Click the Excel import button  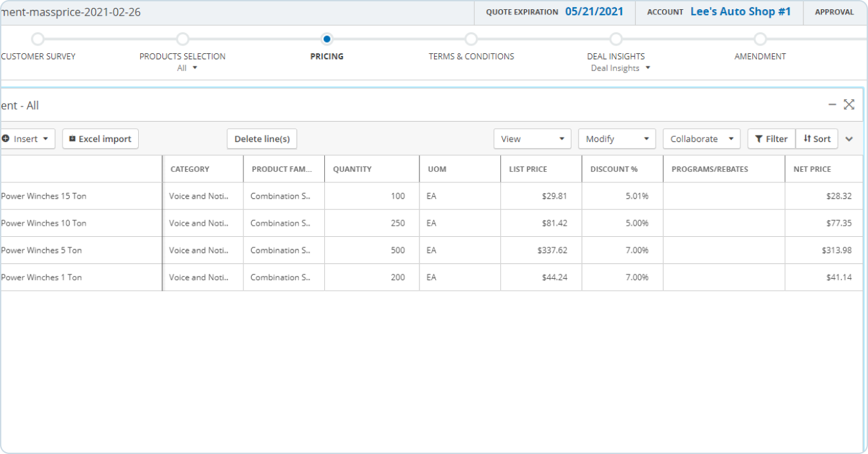(x=101, y=139)
